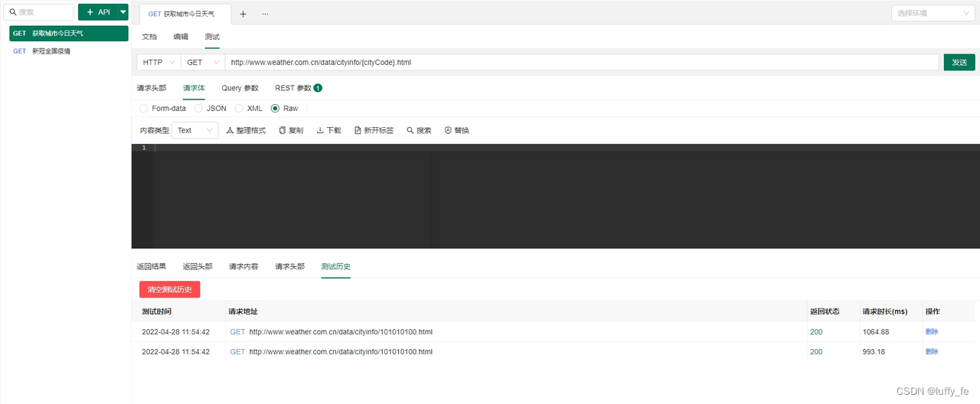980x404 pixels.
Task: Select the XML radio button
Action: [x=239, y=109]
